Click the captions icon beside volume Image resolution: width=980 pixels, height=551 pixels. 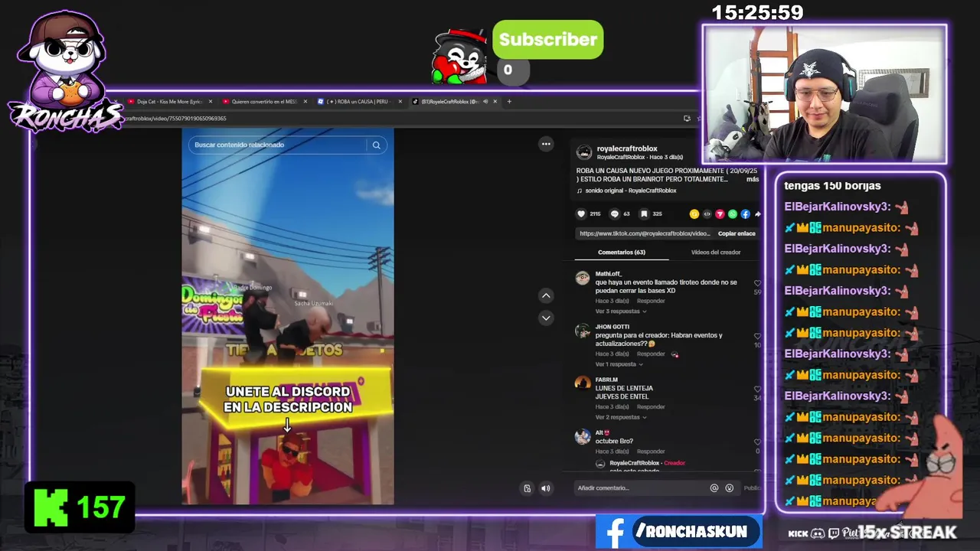[x=527, y=488]
